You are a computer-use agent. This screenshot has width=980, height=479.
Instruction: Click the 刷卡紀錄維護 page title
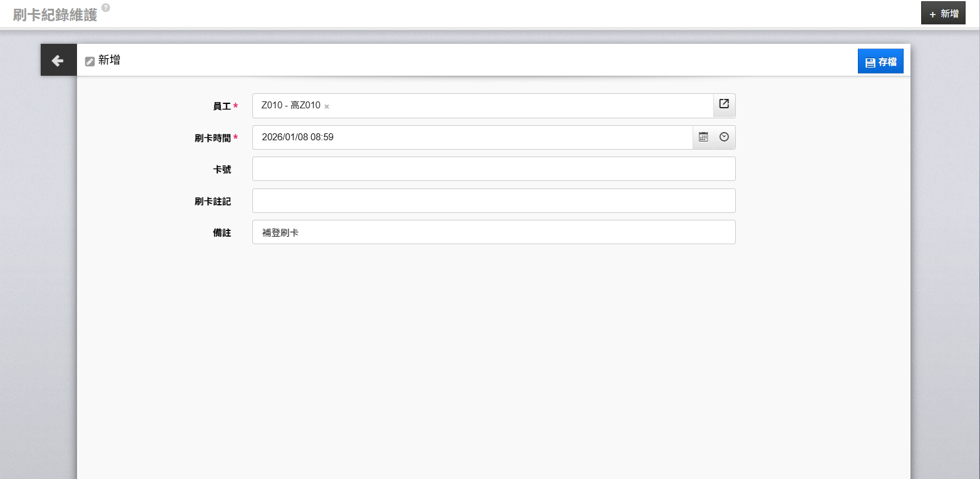pyautogui.click(x=55, y=15)
